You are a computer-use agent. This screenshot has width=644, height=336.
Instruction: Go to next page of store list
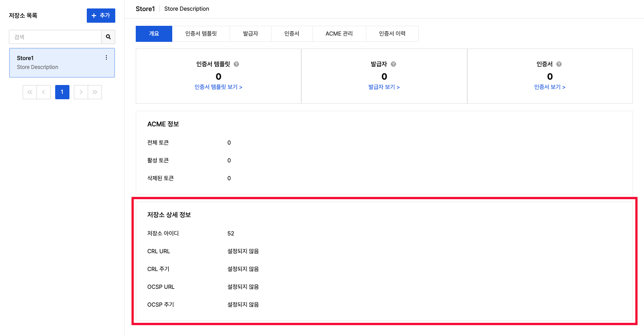pyautogui.click(x=81, y=92)
